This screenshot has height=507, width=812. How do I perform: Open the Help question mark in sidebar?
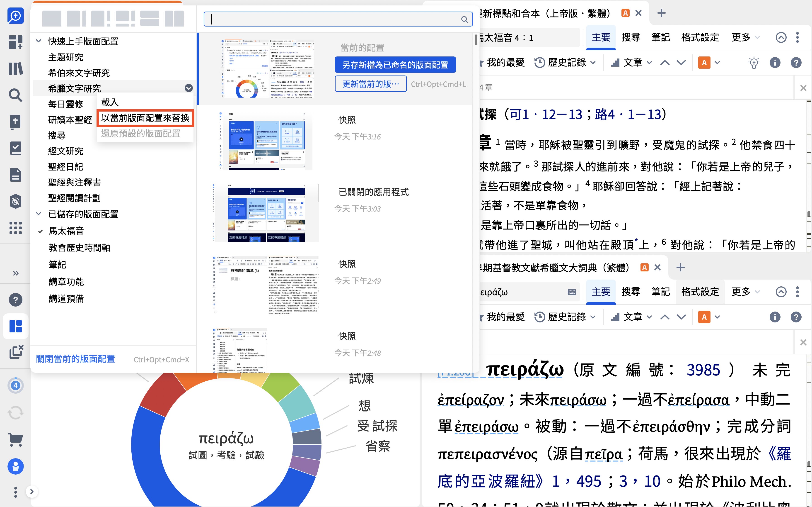click(15, 300)
